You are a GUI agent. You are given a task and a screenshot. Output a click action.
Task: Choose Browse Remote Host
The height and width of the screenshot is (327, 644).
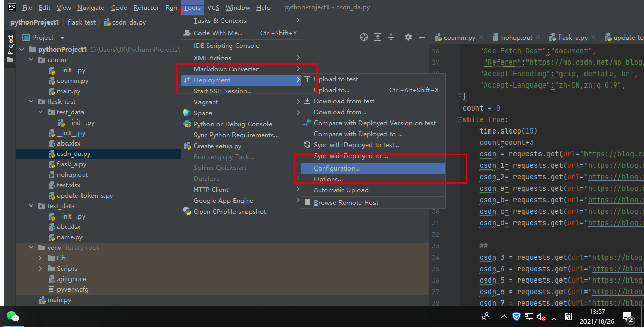(373, 202)
